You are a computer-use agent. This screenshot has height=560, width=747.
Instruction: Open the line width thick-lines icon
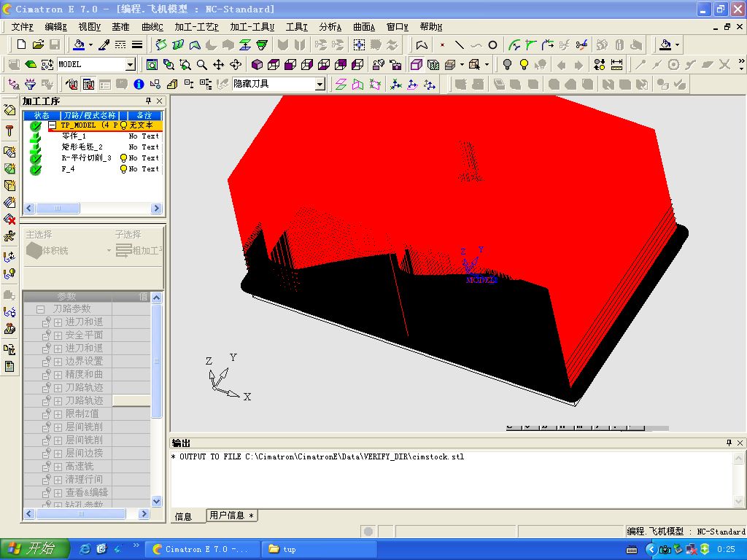(x=137, y=44)
